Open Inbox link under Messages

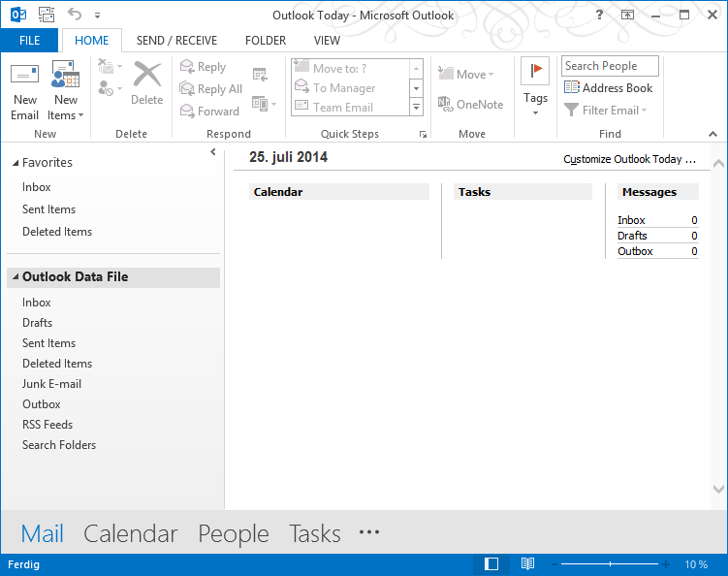631,220
